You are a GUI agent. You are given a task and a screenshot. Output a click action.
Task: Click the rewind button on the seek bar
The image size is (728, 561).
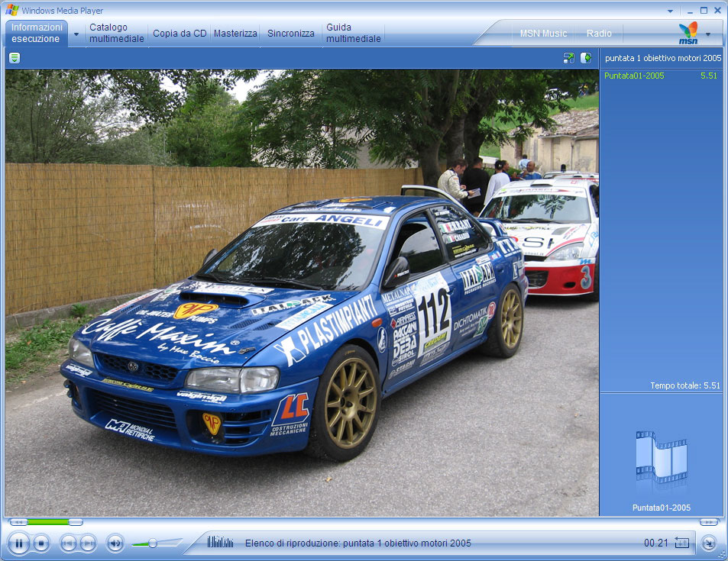(x=18, y=522)
